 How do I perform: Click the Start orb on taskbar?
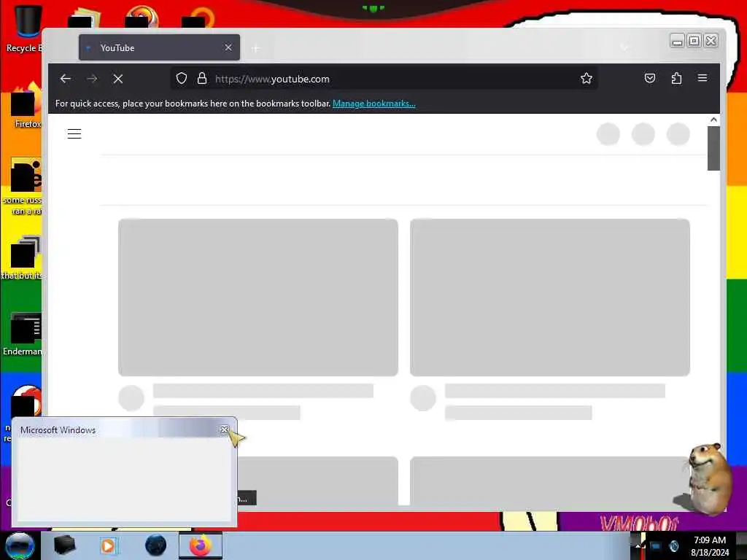[x=20, y=545]
